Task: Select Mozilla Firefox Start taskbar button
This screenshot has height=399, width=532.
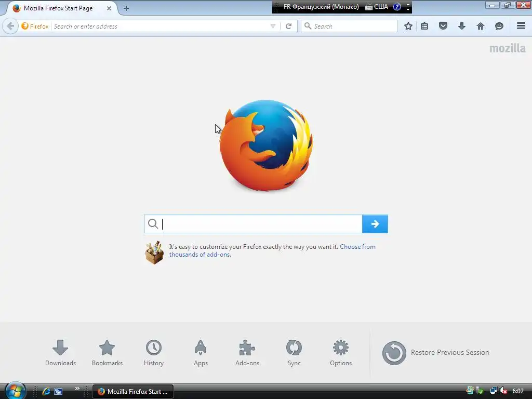Action: (x=133, y=392)
